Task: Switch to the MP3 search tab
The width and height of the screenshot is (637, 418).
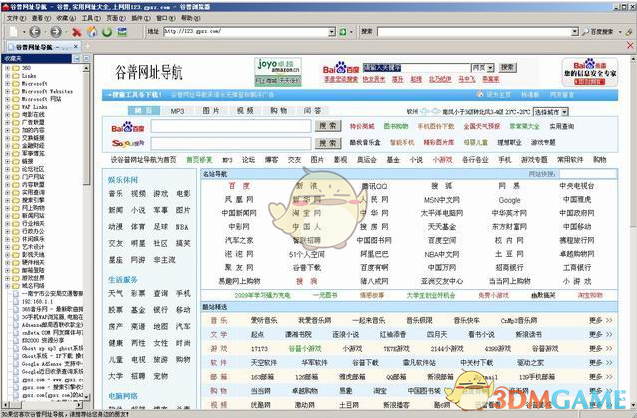Action: coord(177,110)
